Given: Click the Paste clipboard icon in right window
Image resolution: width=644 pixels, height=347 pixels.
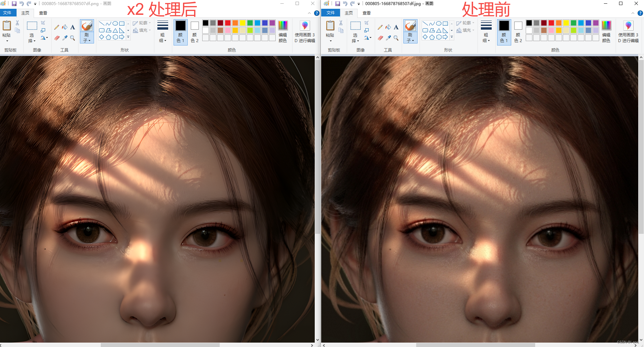Looking at the screenshot, I should (x=330, y=26).
